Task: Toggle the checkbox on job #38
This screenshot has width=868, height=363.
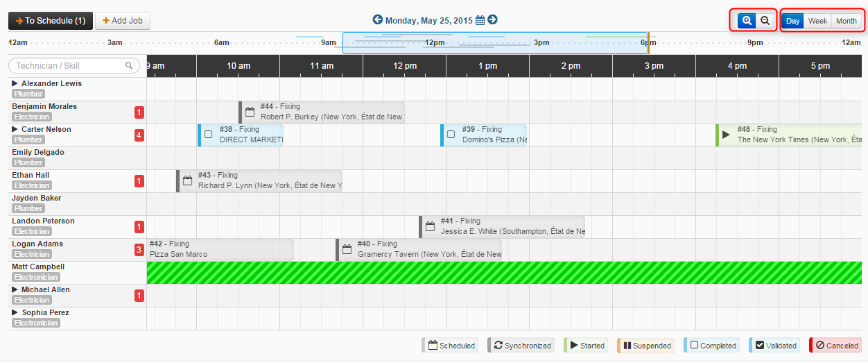Action: pyautogui.click(x=209, y=135)
